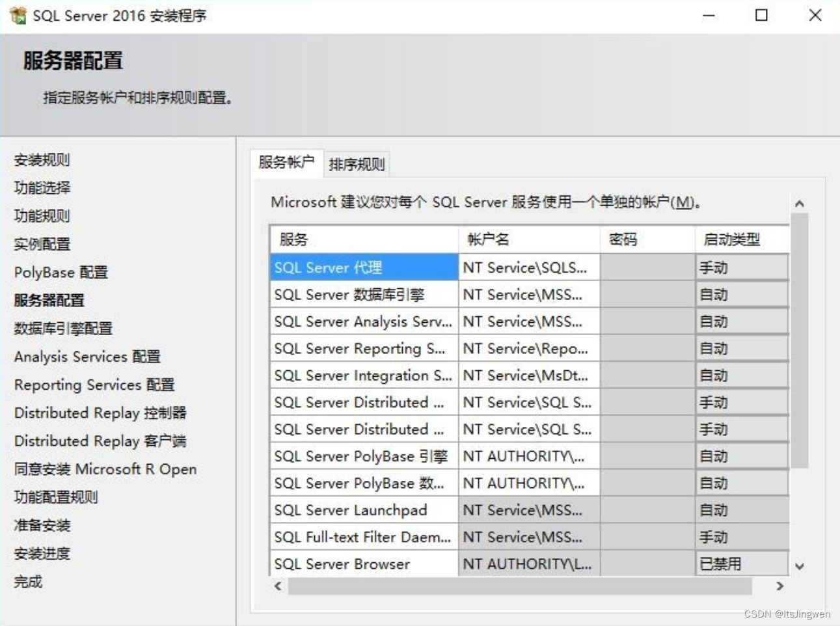
Task: Open startup type dropdown for Analysis Services row
Action: (x=742, y=321)
